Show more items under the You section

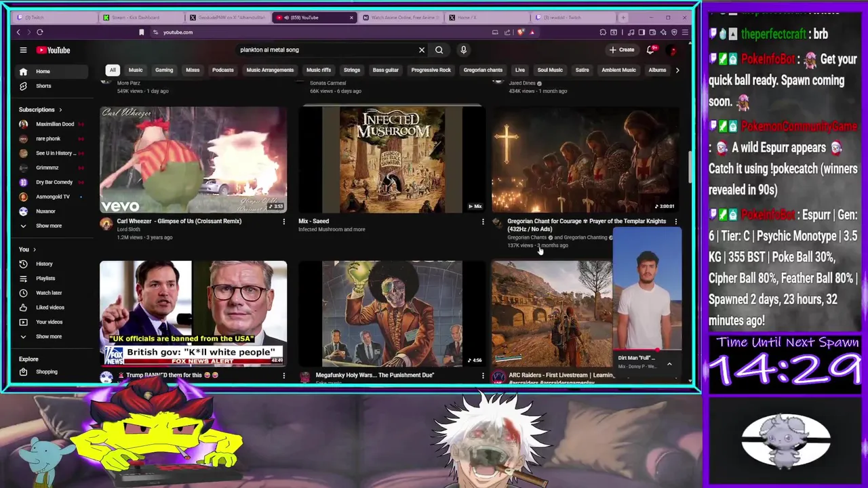[x=48, y=337]
